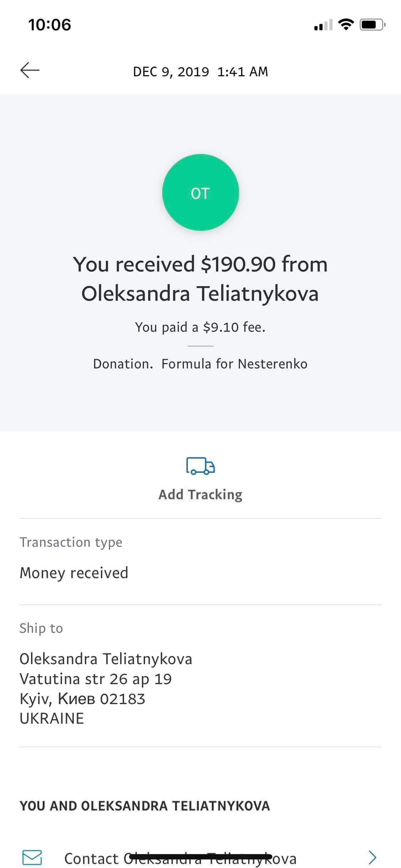Tap the "Vatutina str 26 ap 19" address line
The image size is (401, 868).
[x=96, y=679]
